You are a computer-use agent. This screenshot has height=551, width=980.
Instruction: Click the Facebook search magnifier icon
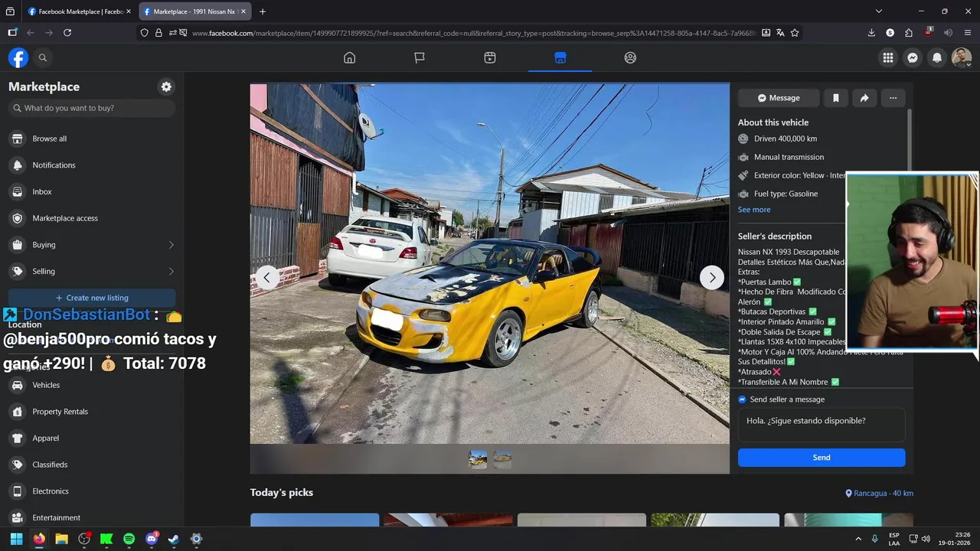pyautogui.click(x=43, y=57)
